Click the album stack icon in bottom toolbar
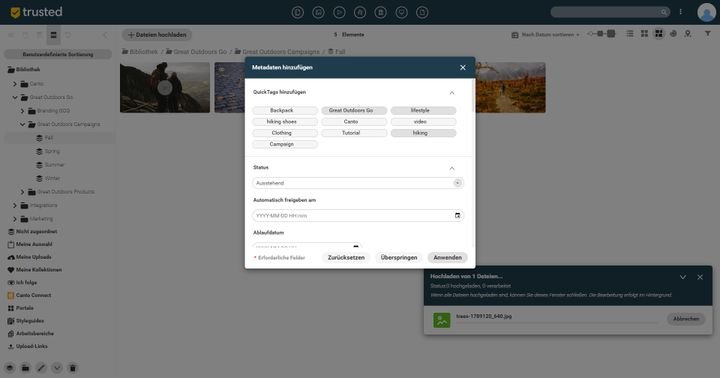 [10, 368]
